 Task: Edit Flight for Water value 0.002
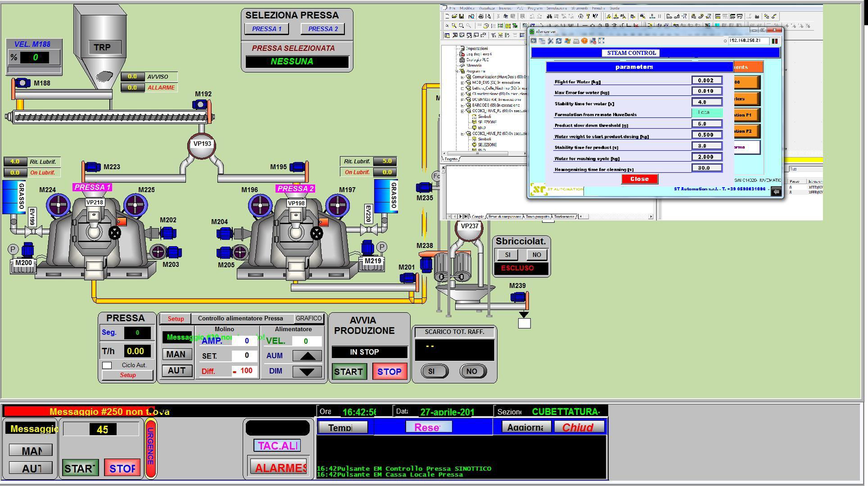coord(706,80)
